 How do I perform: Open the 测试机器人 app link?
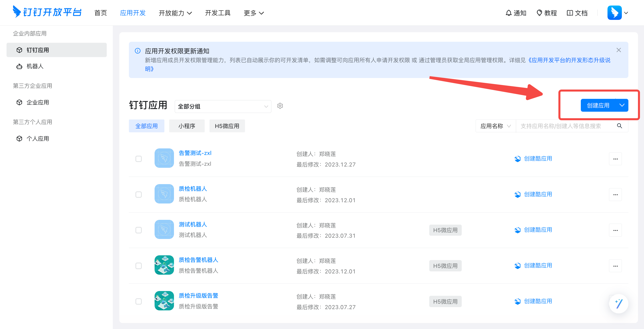pos(193,224)
